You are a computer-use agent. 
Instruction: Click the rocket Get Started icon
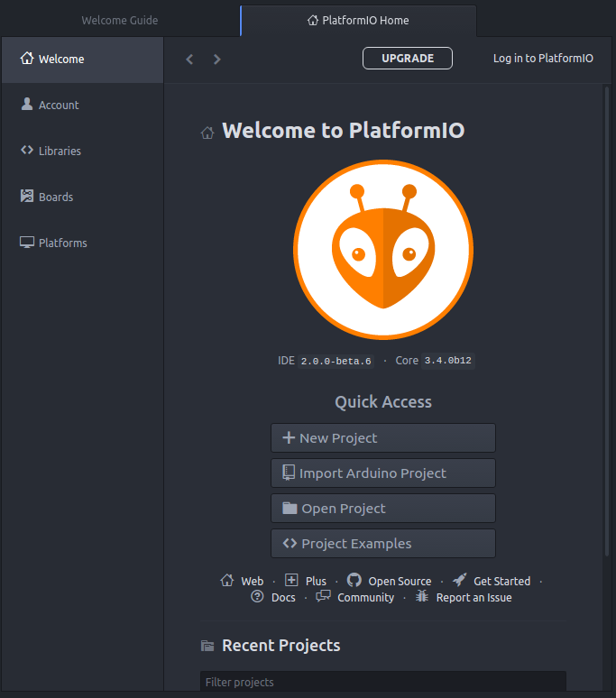(x=460, y=580)
